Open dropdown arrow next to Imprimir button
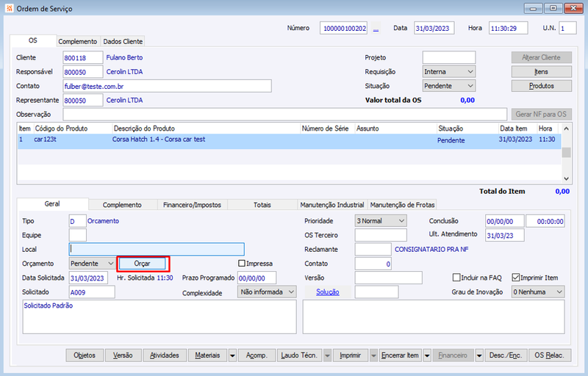The height and width of the screenshot is (376, 588). click(x=373, y=355)
